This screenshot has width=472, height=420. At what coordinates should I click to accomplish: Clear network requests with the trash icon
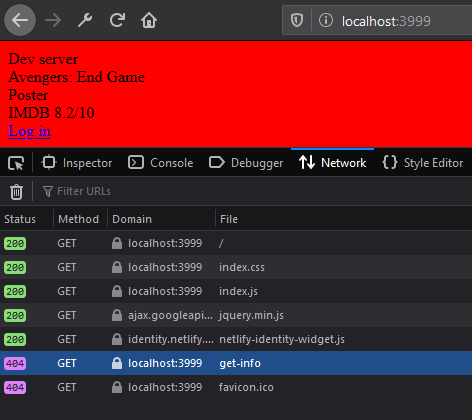16,191
